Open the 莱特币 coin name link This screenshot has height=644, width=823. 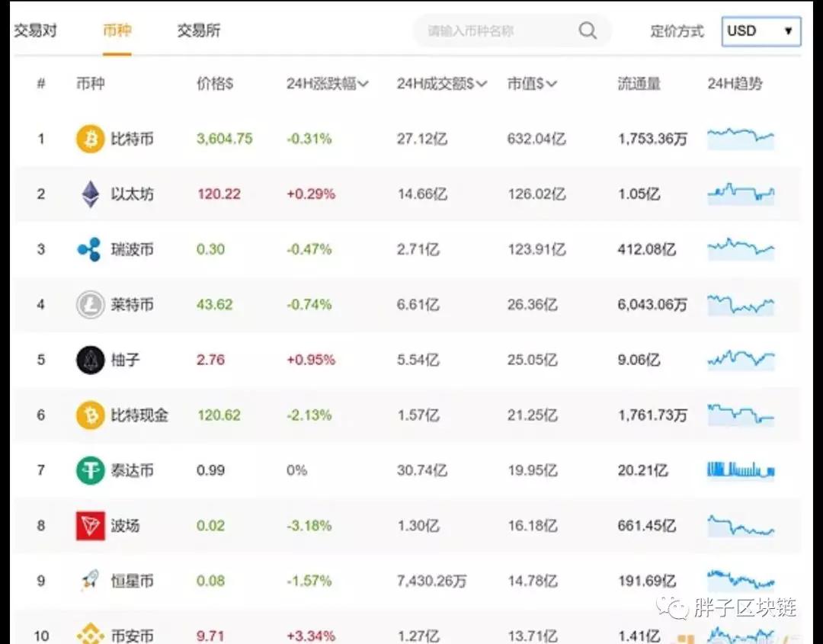click(132, 304)
